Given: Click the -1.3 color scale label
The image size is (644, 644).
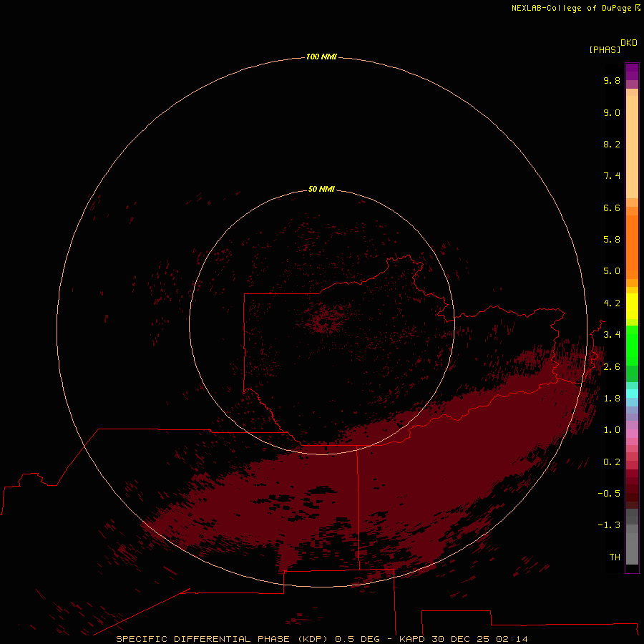Looking at the screenshot, I should [x=609, y=525].
